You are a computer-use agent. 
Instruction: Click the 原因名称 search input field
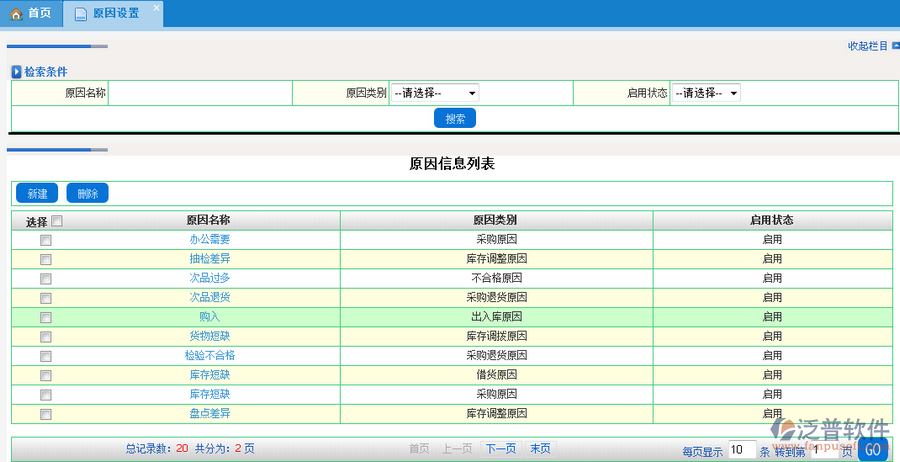200,93
